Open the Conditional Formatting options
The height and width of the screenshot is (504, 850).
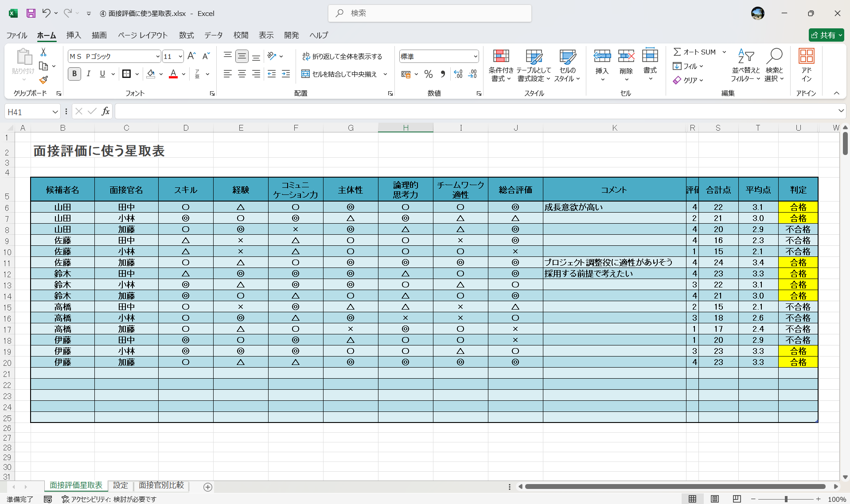501,65
